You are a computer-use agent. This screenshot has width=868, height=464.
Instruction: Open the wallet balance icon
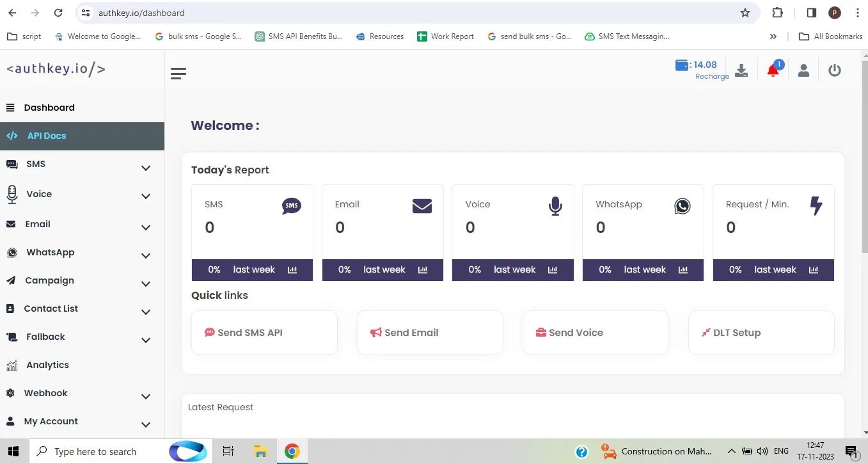coord(682,65)
